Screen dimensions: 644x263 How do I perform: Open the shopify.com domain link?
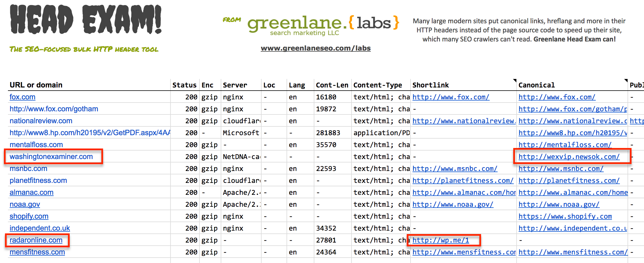29,216
